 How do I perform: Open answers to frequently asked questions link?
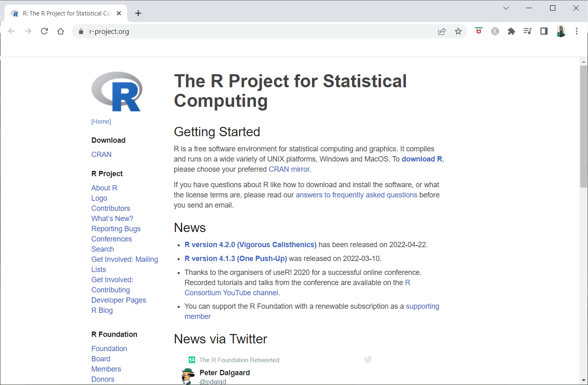(356, 195)
